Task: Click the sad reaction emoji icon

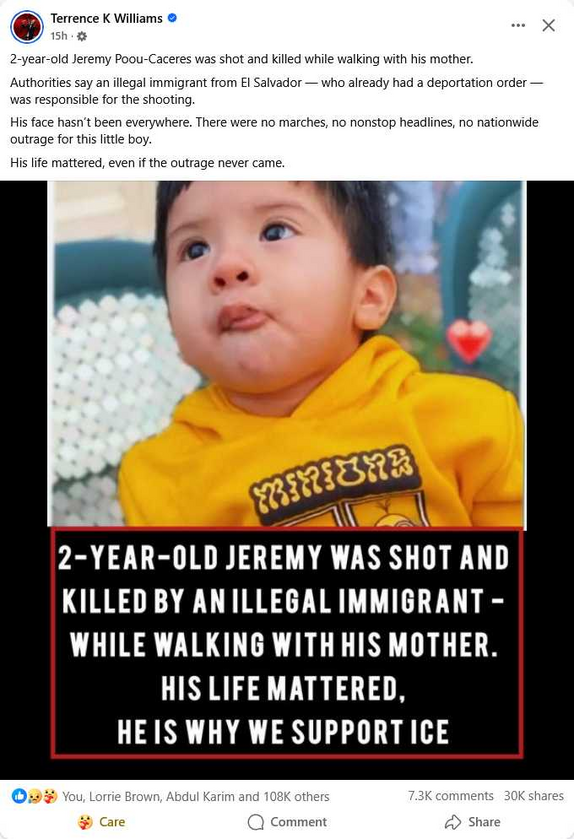Action: pos(34,796)
